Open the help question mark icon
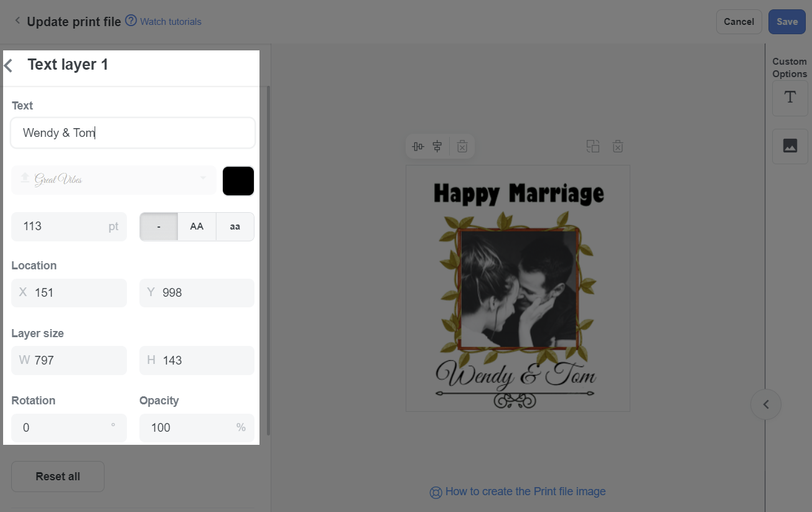This screenshot has width=812, height=512. 131,21
